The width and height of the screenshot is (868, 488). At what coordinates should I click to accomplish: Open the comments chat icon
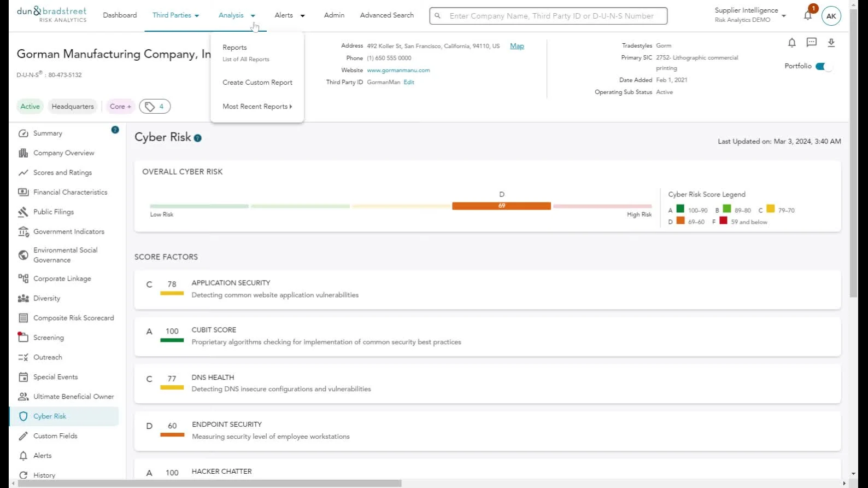pyautogui.click(x=812, y=43)
